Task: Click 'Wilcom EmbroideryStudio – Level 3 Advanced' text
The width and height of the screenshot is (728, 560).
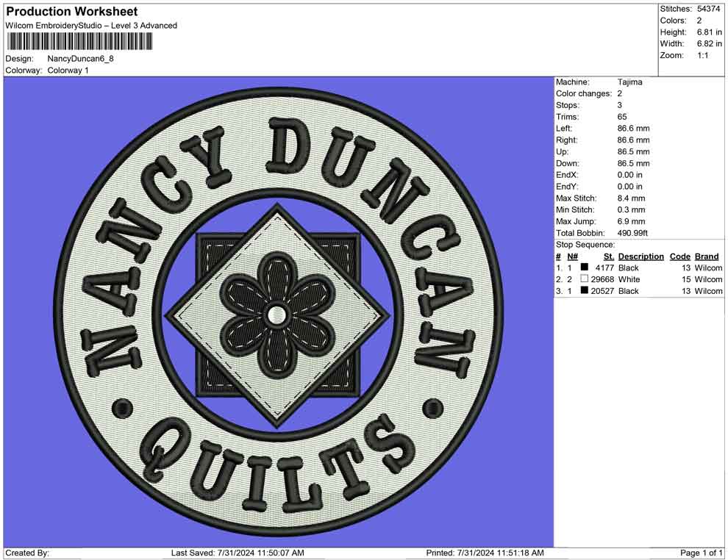Action: [x=91, y=26]
